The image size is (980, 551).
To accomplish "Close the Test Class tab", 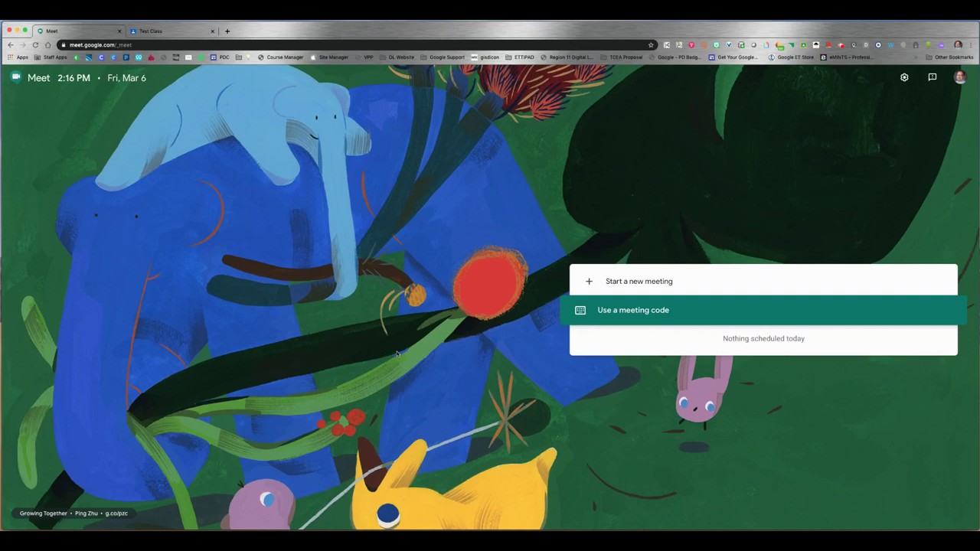I will click(212, 31).
